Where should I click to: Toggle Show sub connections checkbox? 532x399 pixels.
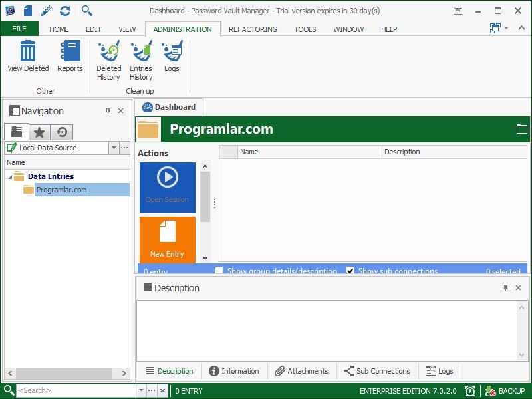tap(350, 271)
